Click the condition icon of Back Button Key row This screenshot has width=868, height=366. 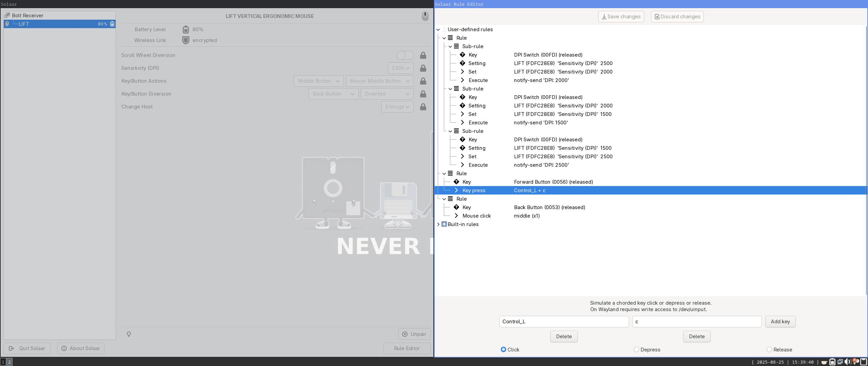coord(456,207)
